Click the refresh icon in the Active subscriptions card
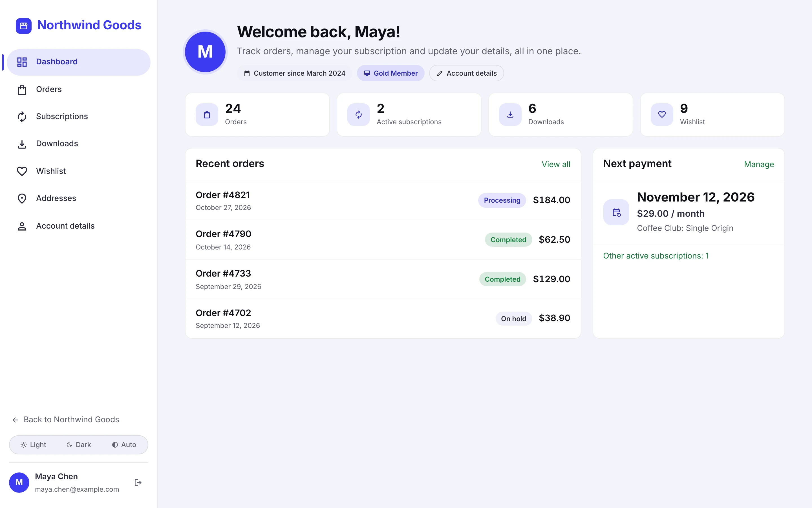The height and width of the screenshot is (508, 812). 358,115
